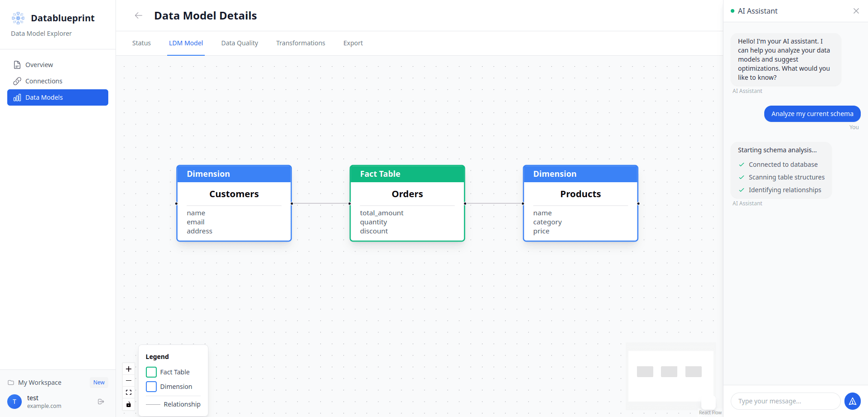The height and width of the screenshot is (417, 868).
Task: Click the Analyze my current schema button
Action: [x=812, y=113]
